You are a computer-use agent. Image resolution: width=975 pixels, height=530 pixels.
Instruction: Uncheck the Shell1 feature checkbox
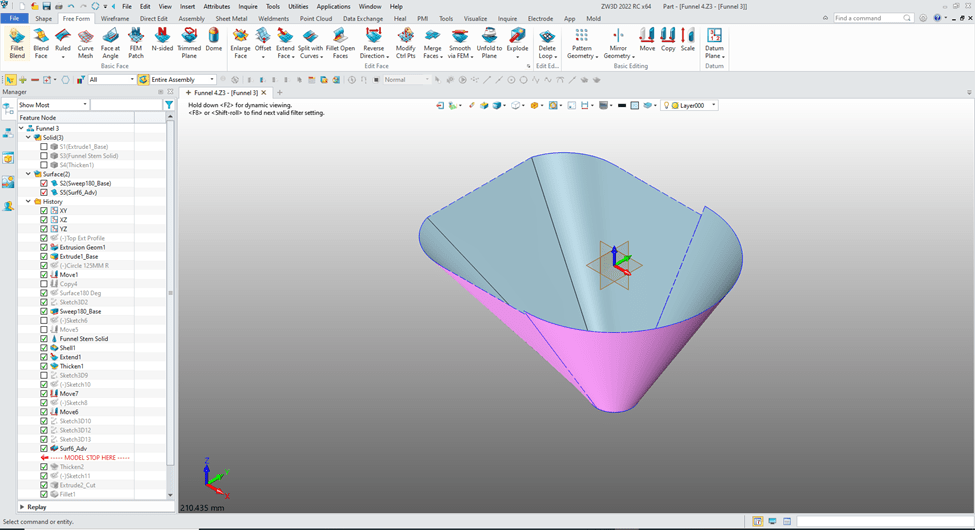coord(44,348)
